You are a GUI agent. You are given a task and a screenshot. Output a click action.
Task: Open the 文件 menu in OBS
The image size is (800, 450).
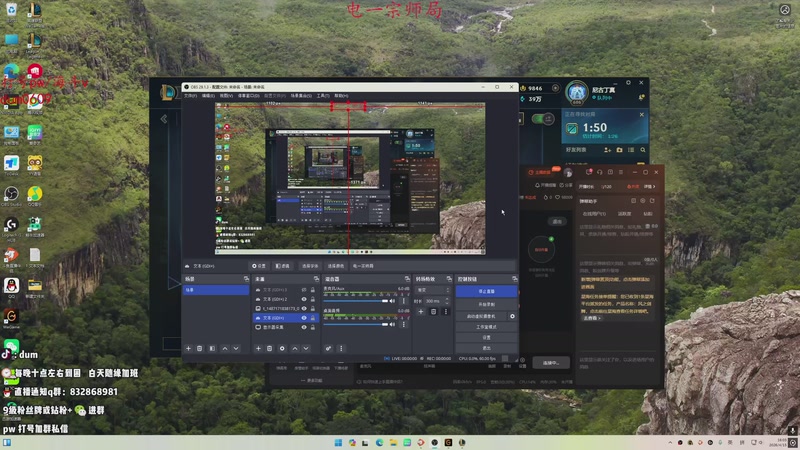(190, 96)
